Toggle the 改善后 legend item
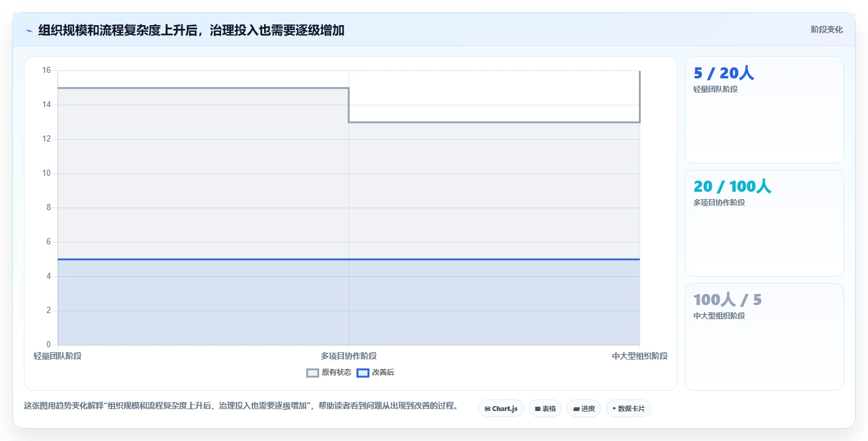Viewport: 868px width, 441px height. 376,372
